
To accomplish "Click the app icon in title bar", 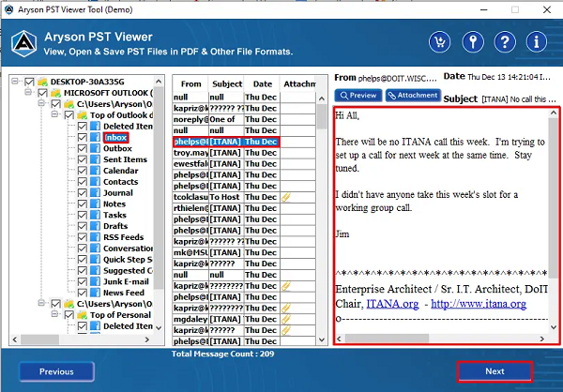I will click(8, 9).
